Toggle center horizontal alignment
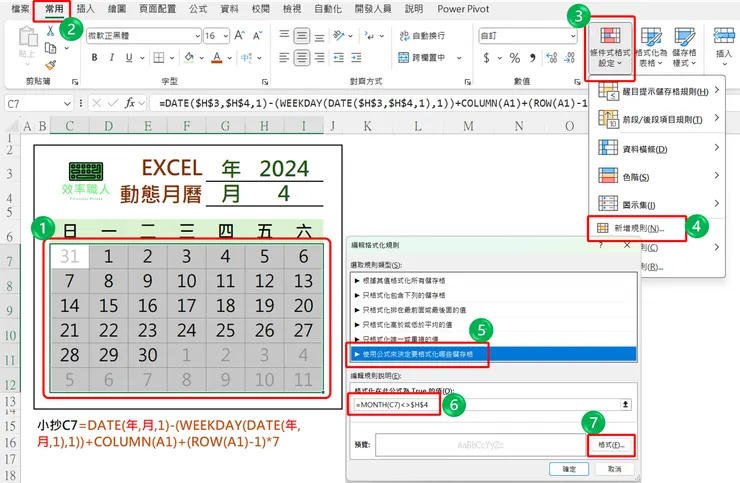 pyautogui.click(x=302, y=58)
